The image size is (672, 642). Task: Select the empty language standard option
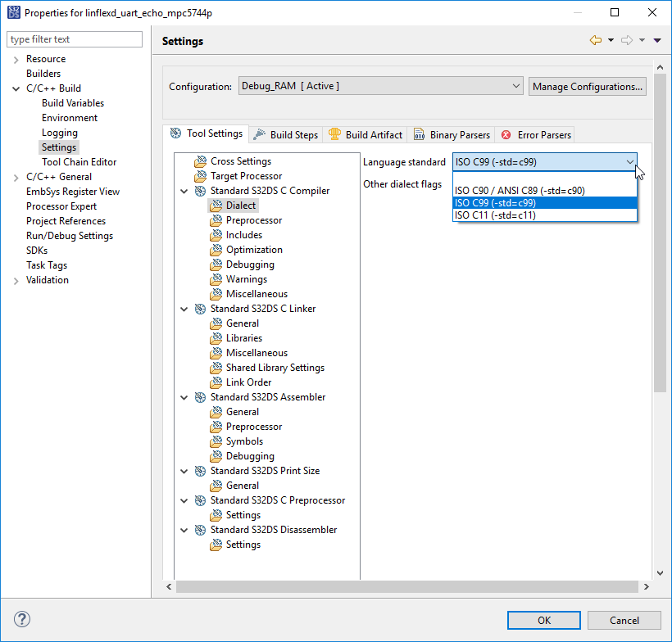545,179
